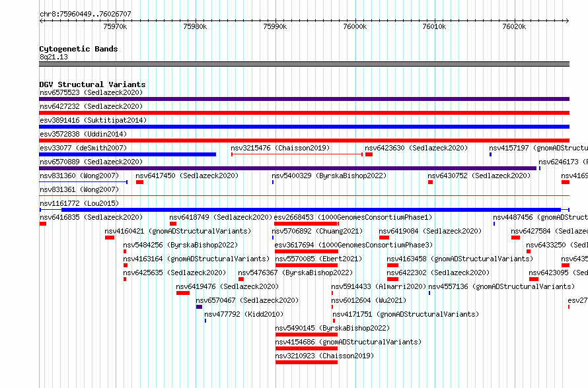Screen dimensions: 588x388
Task: Click the purple nsv6575523 feature bar
Action: (x=304, y=99)
